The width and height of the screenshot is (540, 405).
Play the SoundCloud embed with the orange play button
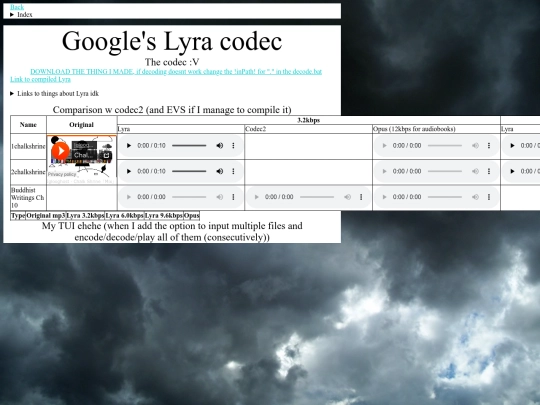coord(60,150)
